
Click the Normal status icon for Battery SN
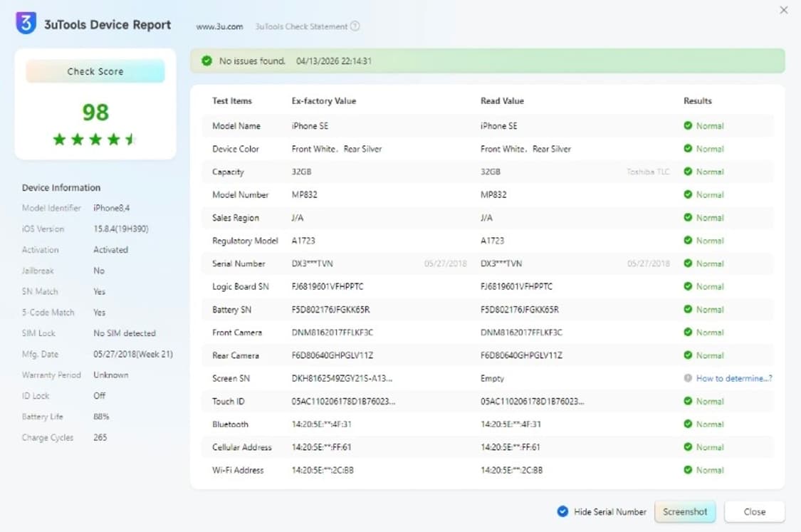click(x=688, y=310)
